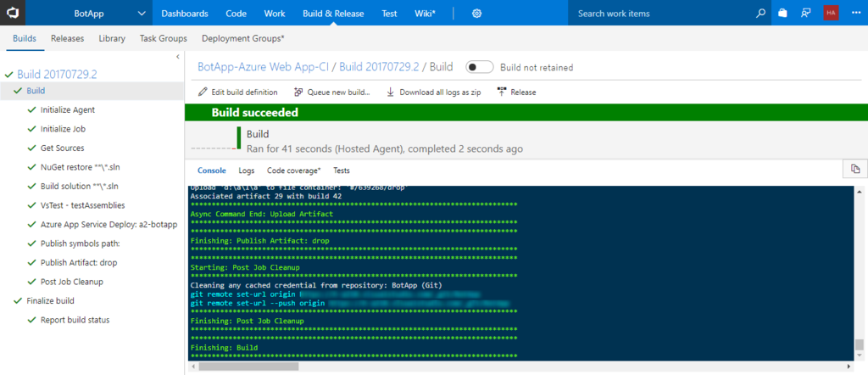This screenshot has width=868, height=375.
Task: Open the settings gear icon
Action: (x=476, y=14)
